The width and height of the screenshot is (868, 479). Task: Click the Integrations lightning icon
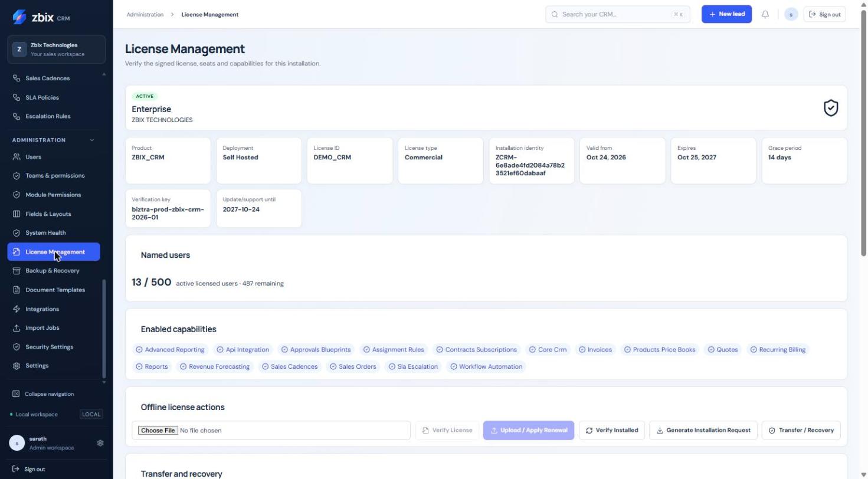17,309
